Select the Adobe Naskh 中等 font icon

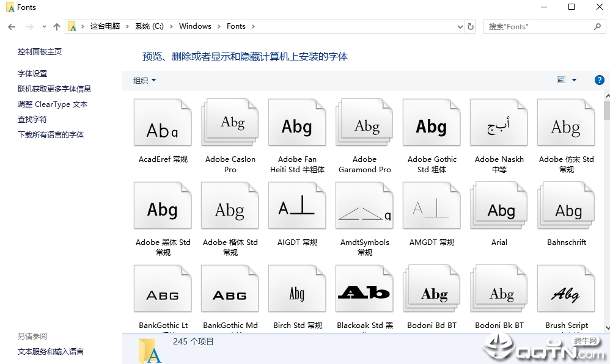(x=499, y=124)
